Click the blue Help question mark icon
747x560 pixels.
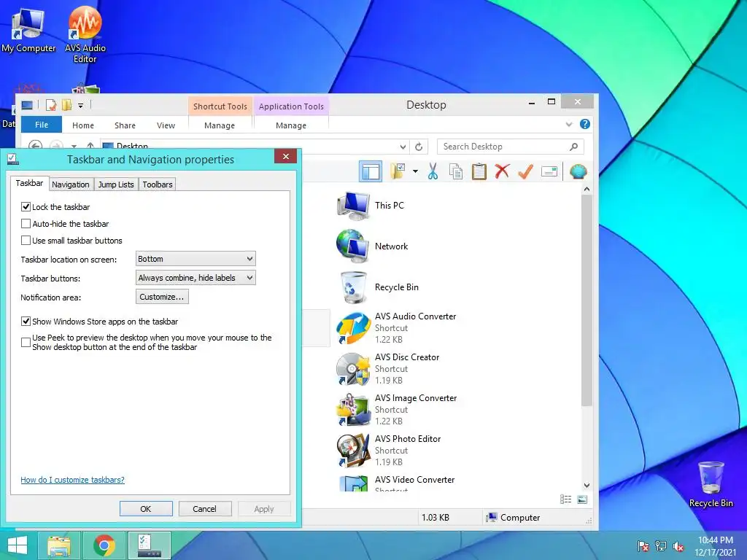point(585,124)
